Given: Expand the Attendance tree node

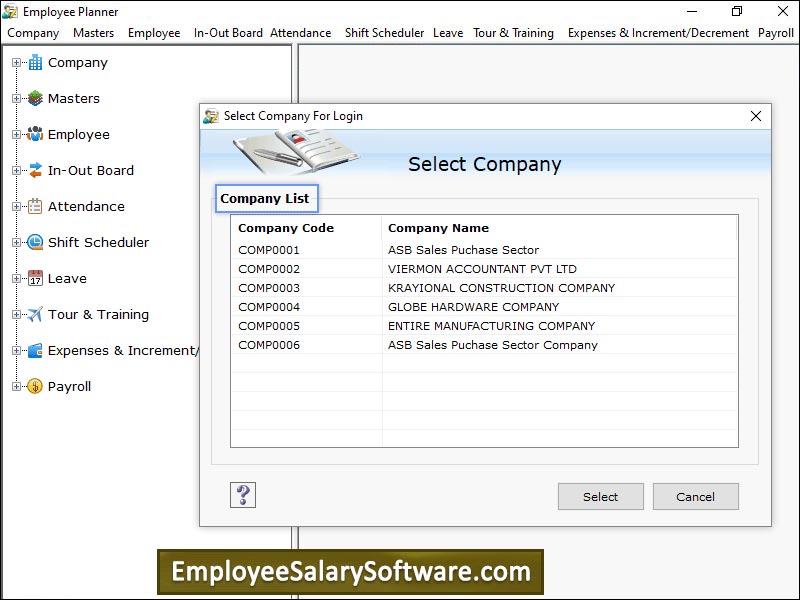Looking at the screenshot, I should (x=16, y=207).
